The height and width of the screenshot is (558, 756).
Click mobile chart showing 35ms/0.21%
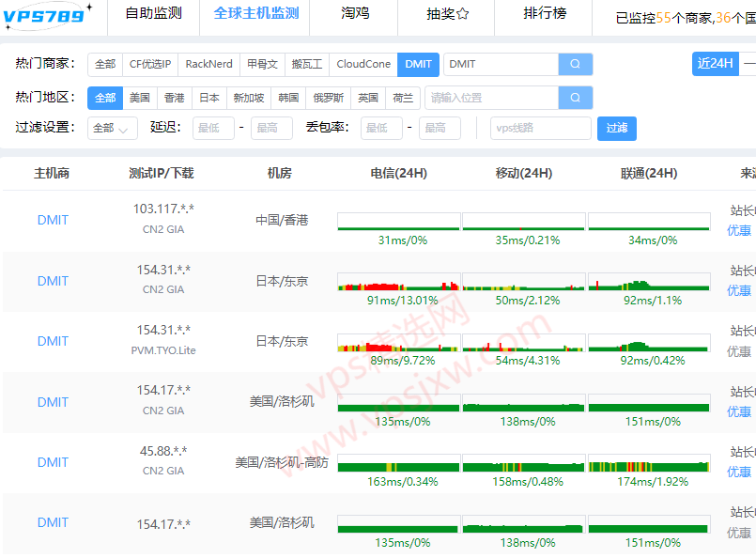524,222
